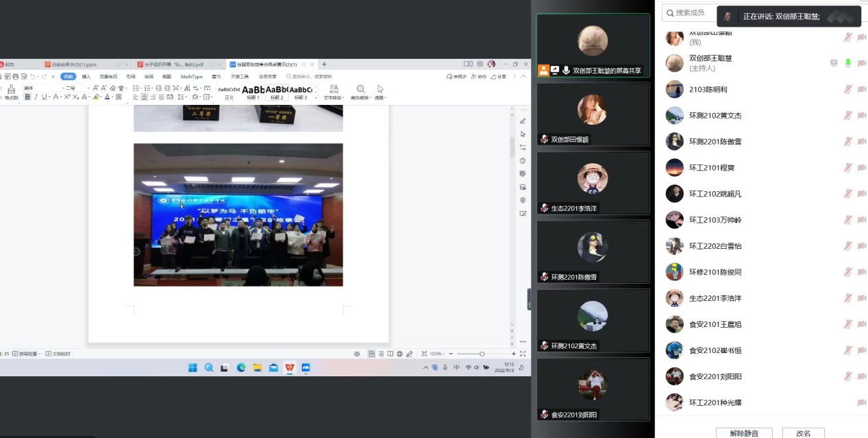This screenshot has width=868, height=438.
Task: Select the Format Painter tool
Action: pos(11,90)
